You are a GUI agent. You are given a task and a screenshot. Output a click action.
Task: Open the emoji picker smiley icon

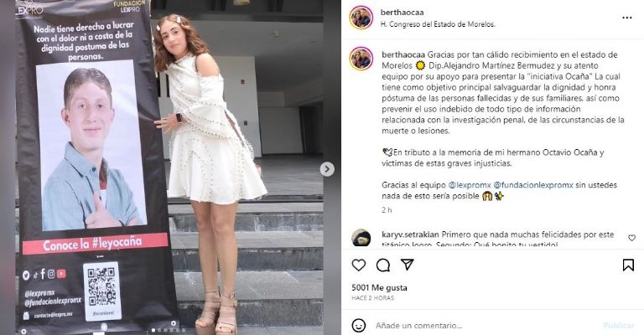(x=359, y=326)
